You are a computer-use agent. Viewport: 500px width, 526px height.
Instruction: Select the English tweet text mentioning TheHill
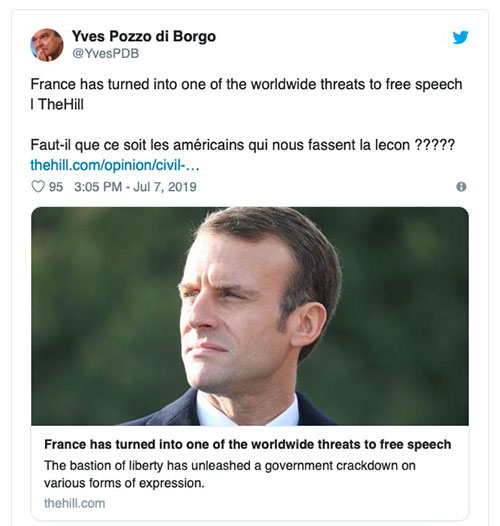pyautogui.click(x=246, y=94)
